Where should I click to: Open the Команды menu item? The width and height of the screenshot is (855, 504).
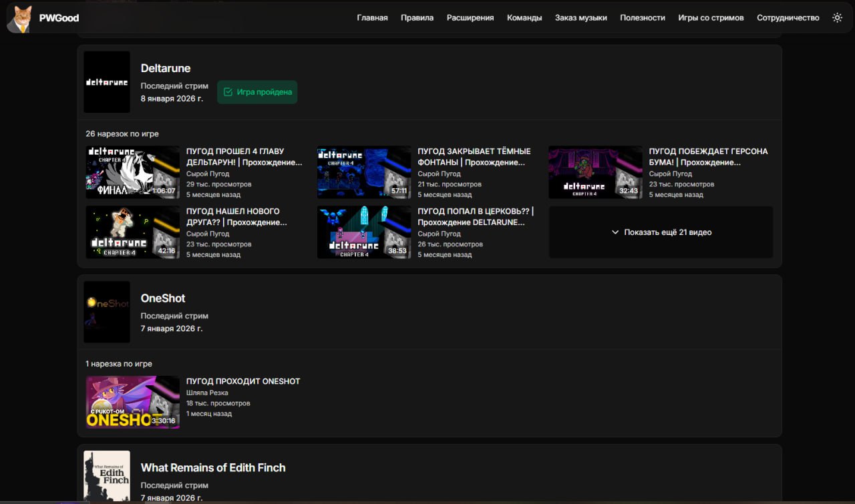pyautogui.click(x=524, y=18)
